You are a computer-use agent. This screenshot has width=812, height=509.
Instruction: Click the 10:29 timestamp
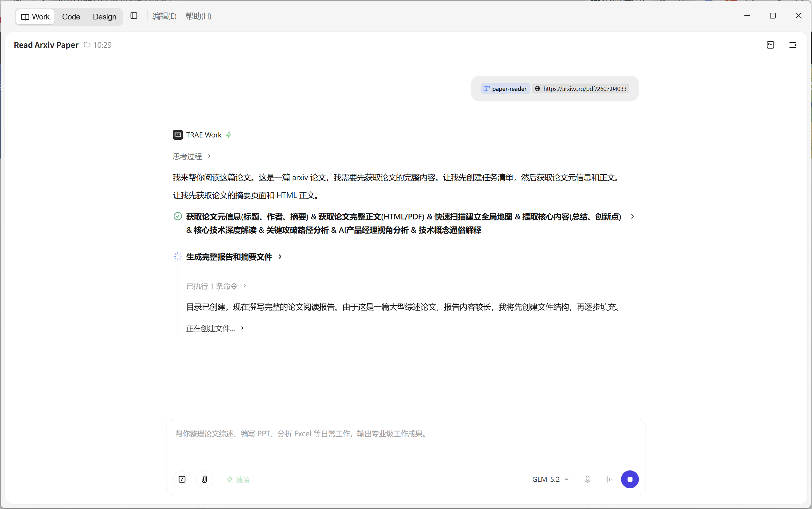102,45
